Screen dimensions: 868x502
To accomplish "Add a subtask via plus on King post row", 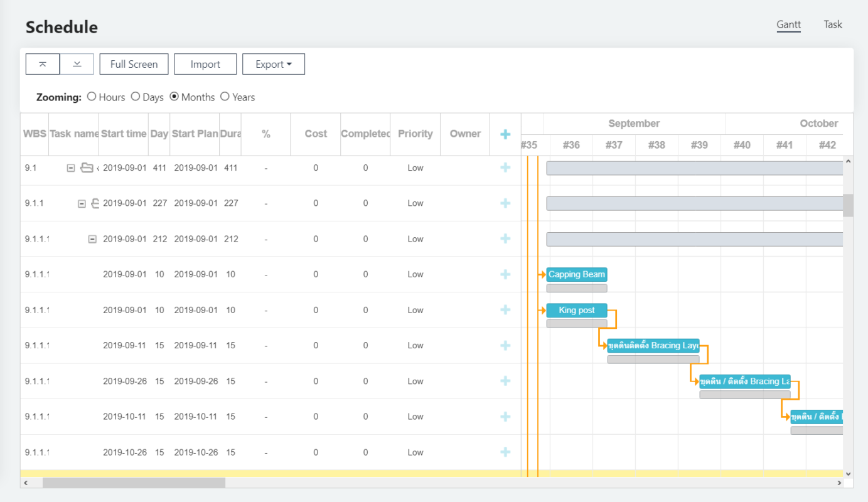I will pyautogui.click(x=505, y=309).
